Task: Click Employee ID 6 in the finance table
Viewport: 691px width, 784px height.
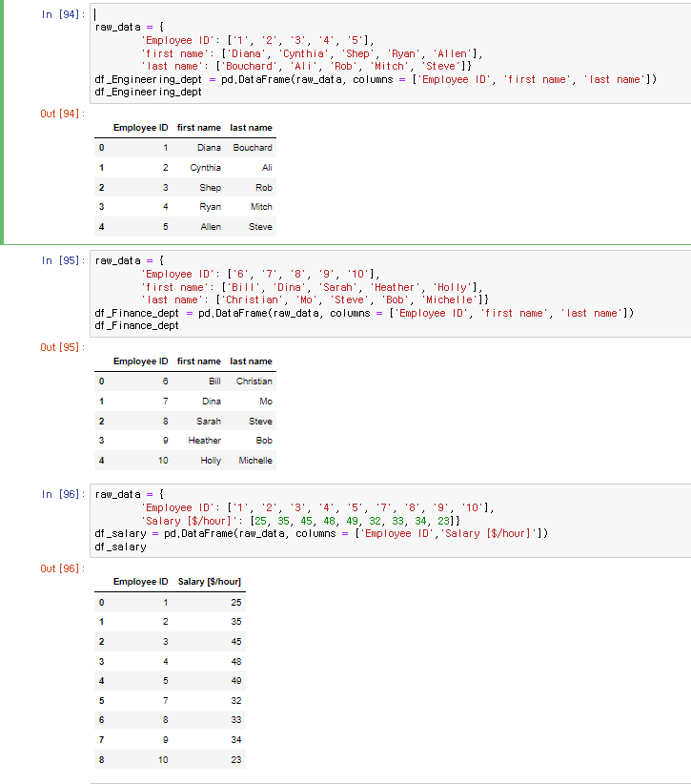Action: click(166, 381)
